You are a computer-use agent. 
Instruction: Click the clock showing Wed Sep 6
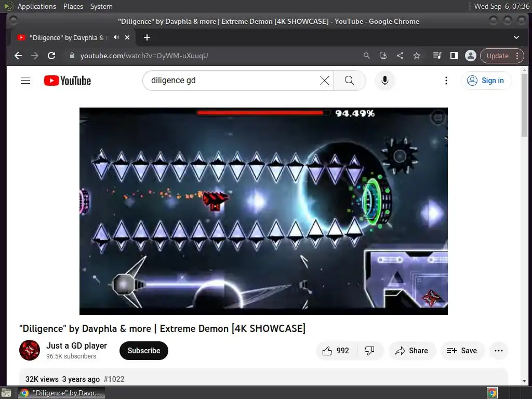(x=501, y=6)
